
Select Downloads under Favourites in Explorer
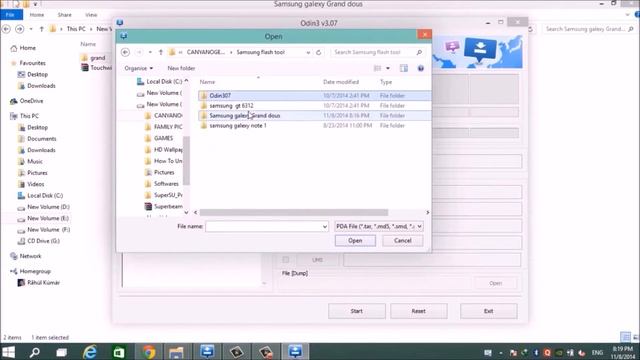coord(36,86)
